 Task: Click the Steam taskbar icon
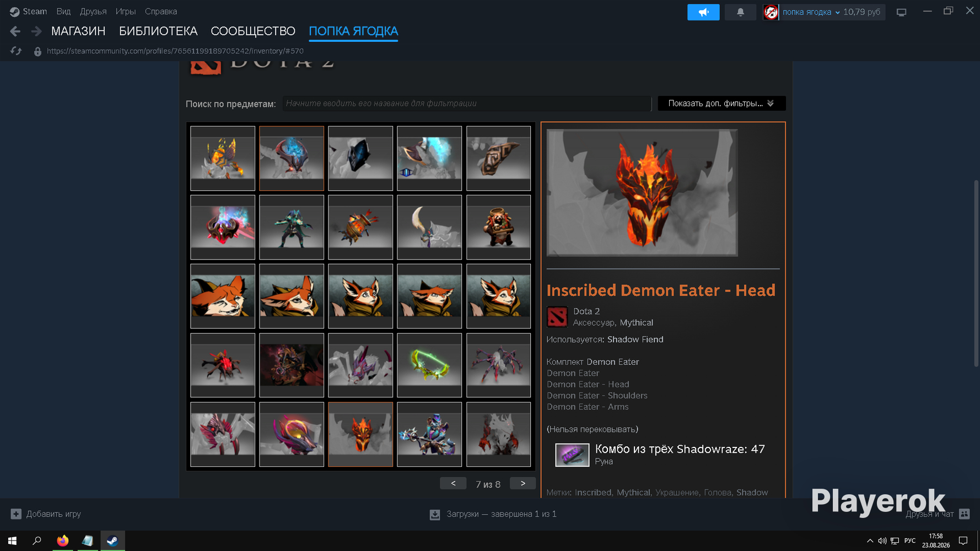pos(112,541)
